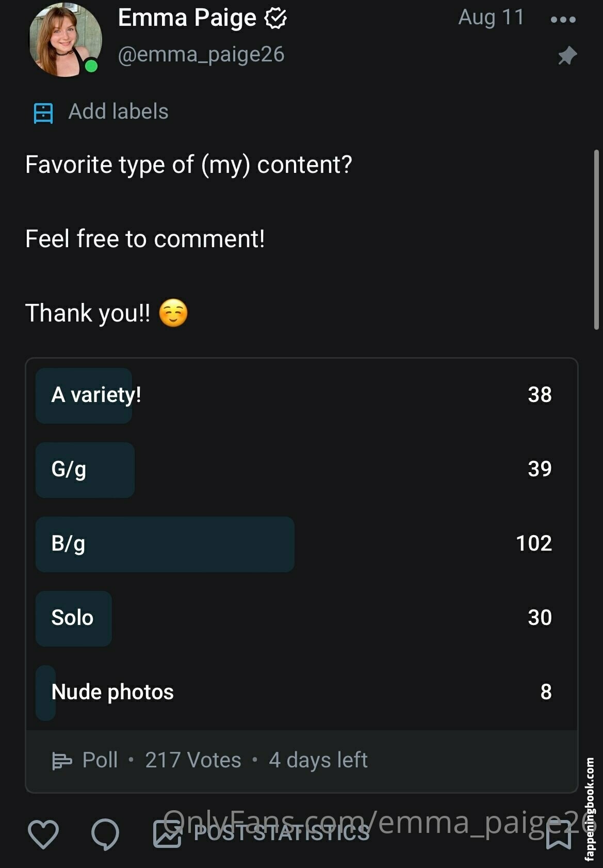603x868 pixels.
Task: Like the post with the heart icon
Action: coord(43,834)
